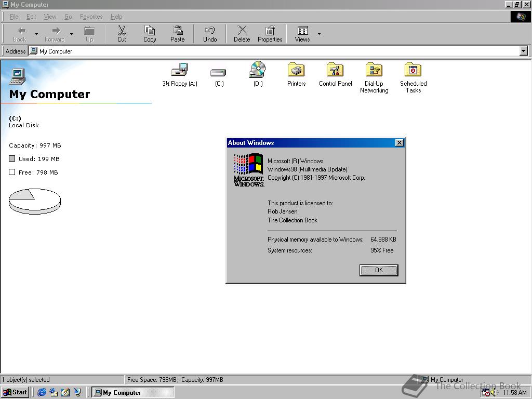Image resolution: width=532 pixels, height=399 pixels.
Task: Click the Microsoft Windows logo in dialog
Action: pos(249,170)
